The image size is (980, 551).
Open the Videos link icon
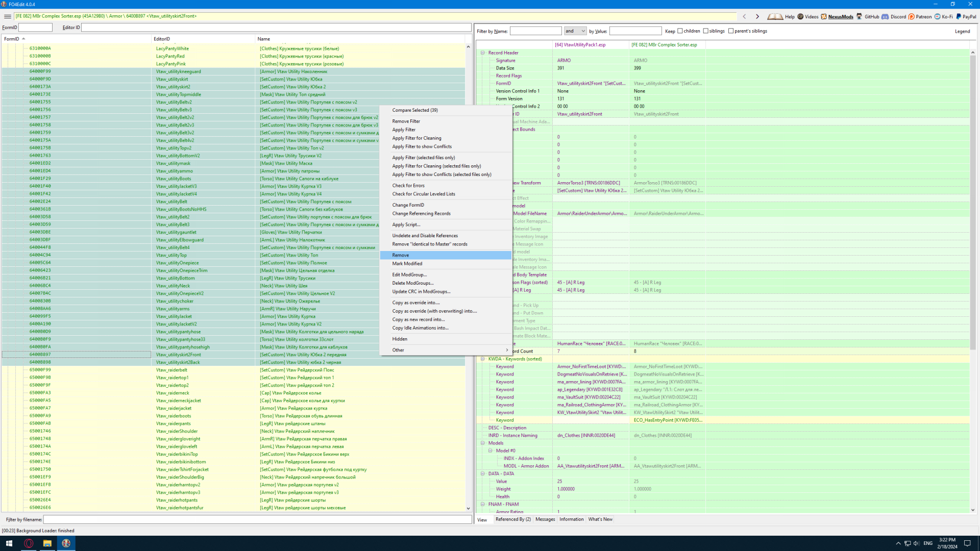coord(800,16)
